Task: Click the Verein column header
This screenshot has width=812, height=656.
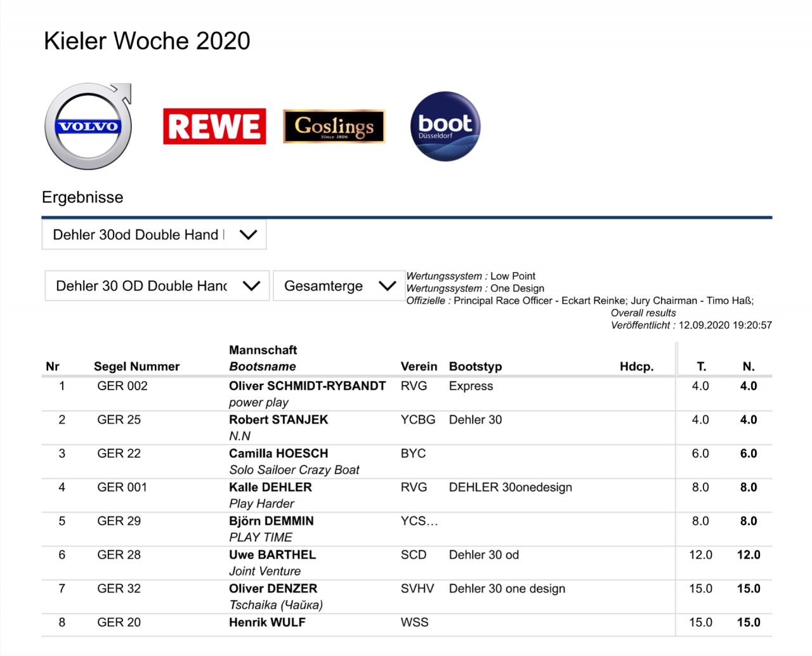Action: pyautogui.click(x=419, y=367)
